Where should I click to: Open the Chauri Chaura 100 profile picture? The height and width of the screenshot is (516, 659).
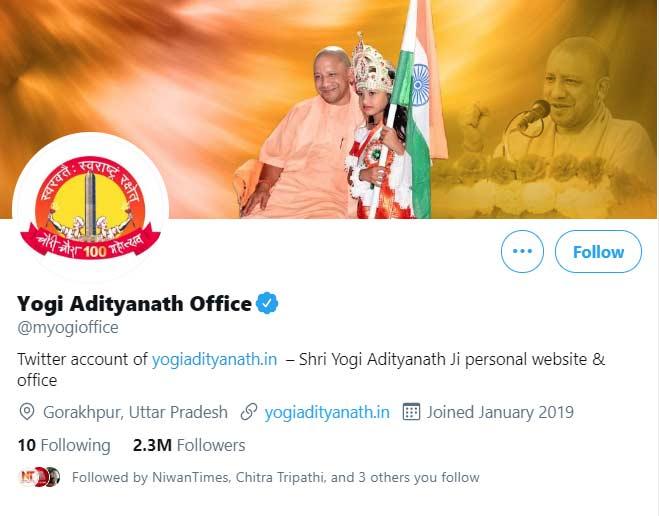pos(90,207)
